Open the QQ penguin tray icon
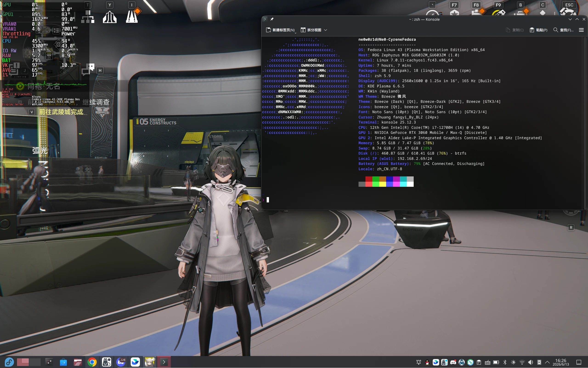This screenshot has width=588, height=368. tap(427, 362)
